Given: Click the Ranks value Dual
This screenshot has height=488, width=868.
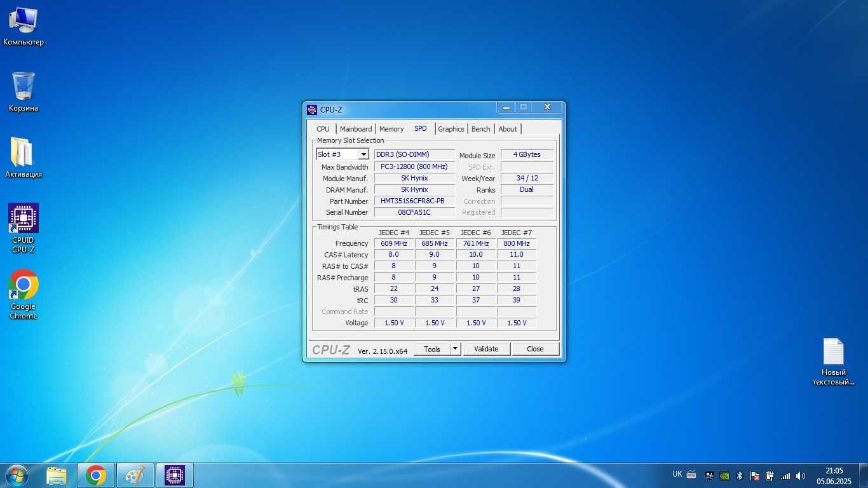Looking at the screenshot, I should pos(527,189).
